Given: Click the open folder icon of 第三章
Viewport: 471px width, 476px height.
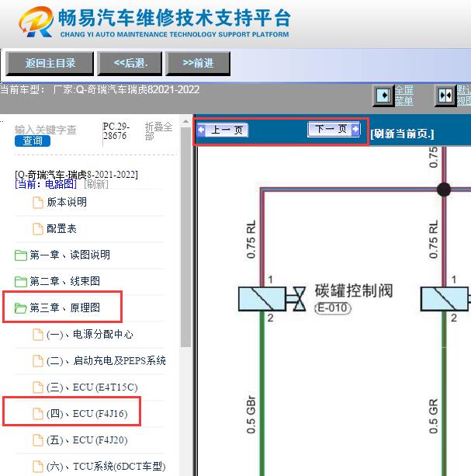Looking at the screenshot, I should click(21, 308).
